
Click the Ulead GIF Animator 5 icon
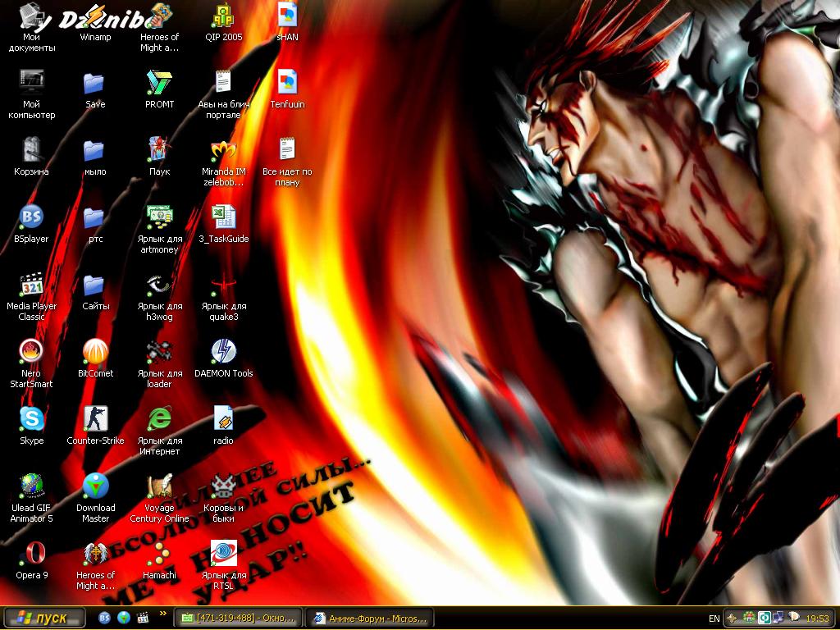(x=32, y=499)
